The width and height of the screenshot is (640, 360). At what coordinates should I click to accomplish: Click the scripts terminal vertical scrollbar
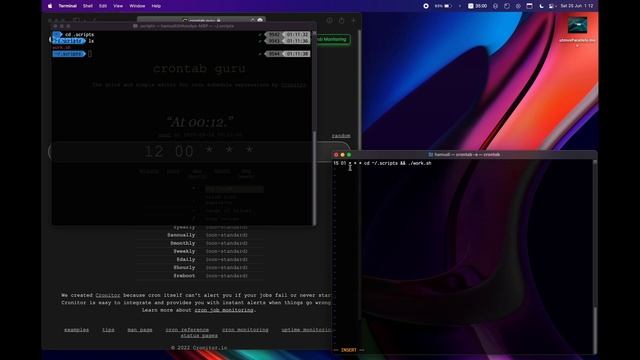314,178
